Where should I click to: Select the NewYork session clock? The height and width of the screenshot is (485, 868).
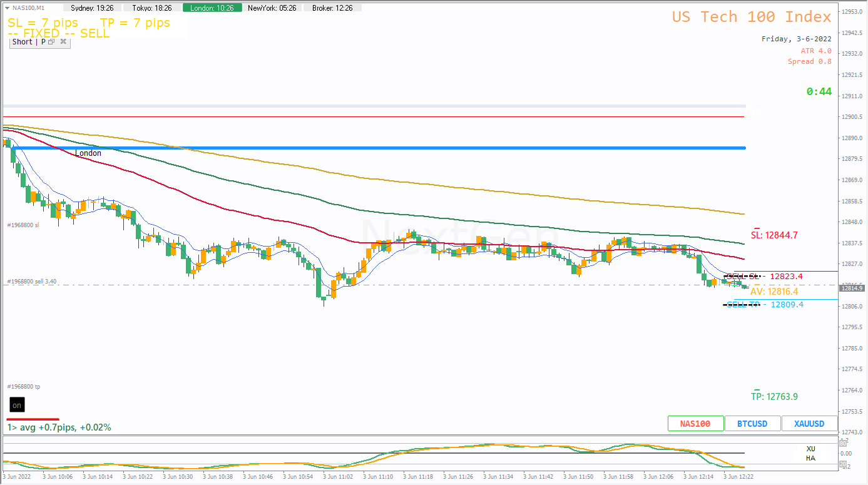point(272,8)
